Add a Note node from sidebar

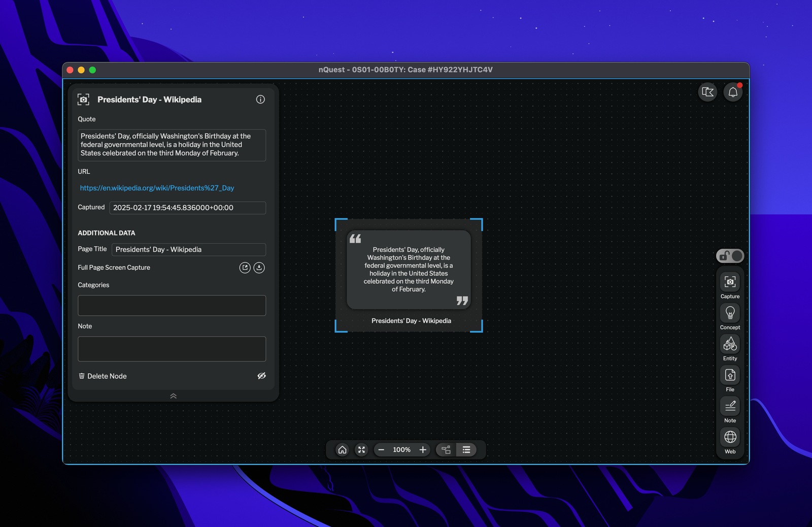click(x=730, y=410)
